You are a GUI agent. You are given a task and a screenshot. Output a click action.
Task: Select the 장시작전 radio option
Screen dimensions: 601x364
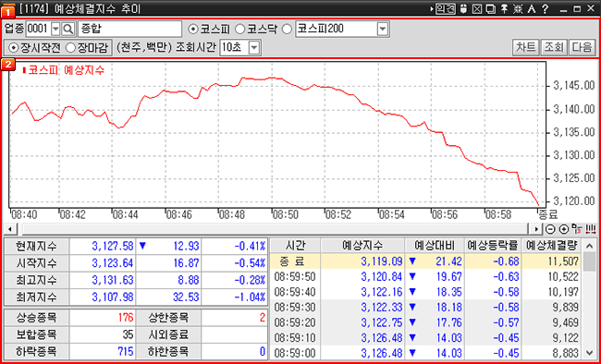14,48
